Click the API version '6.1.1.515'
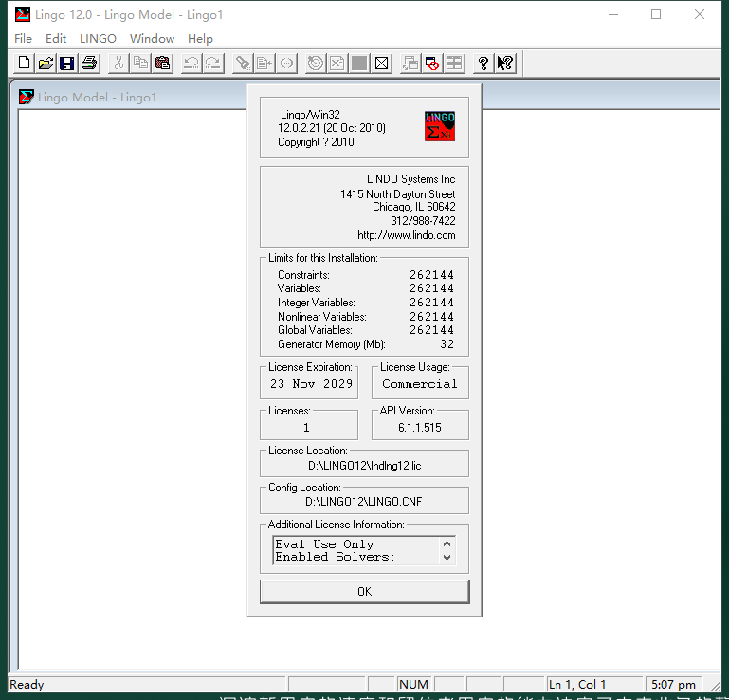 click(420, 428)
